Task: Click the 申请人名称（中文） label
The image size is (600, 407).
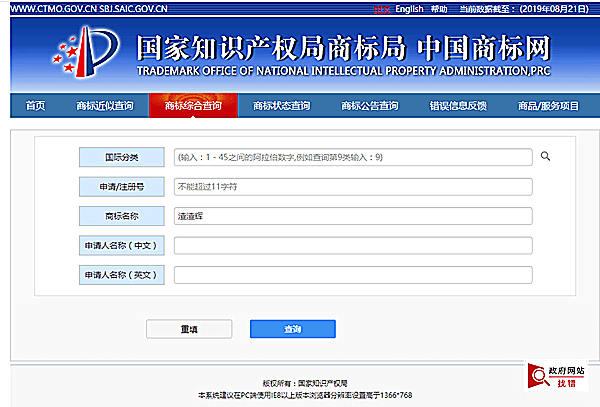Action: click(122, 246)
